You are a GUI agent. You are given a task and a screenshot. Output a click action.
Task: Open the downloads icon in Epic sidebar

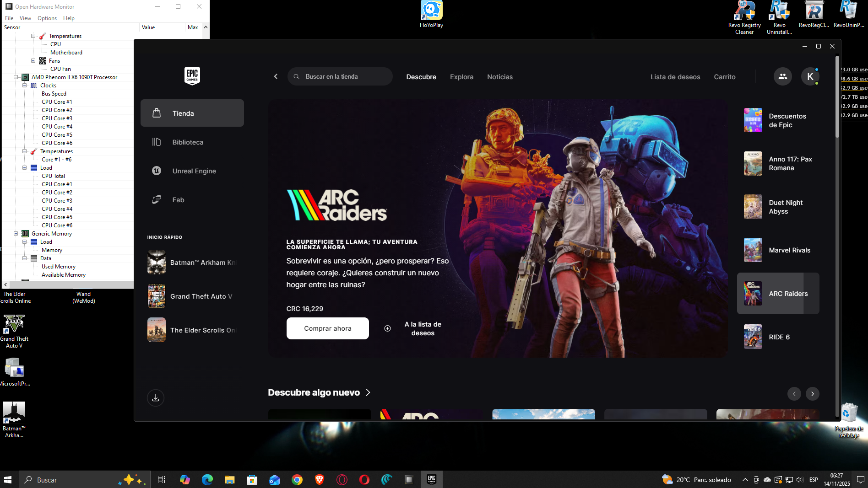coord(156,397)
